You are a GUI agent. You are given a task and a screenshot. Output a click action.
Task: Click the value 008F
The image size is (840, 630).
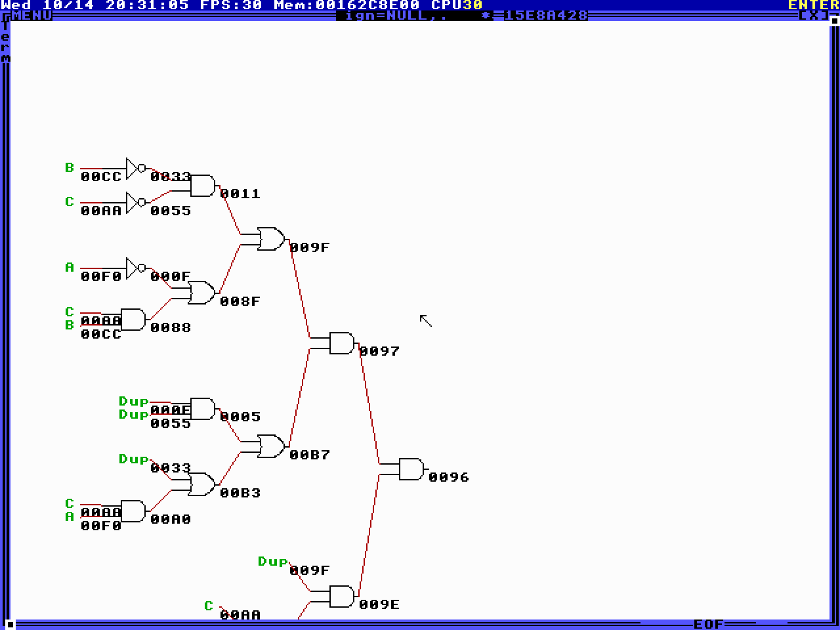[240, 301]
